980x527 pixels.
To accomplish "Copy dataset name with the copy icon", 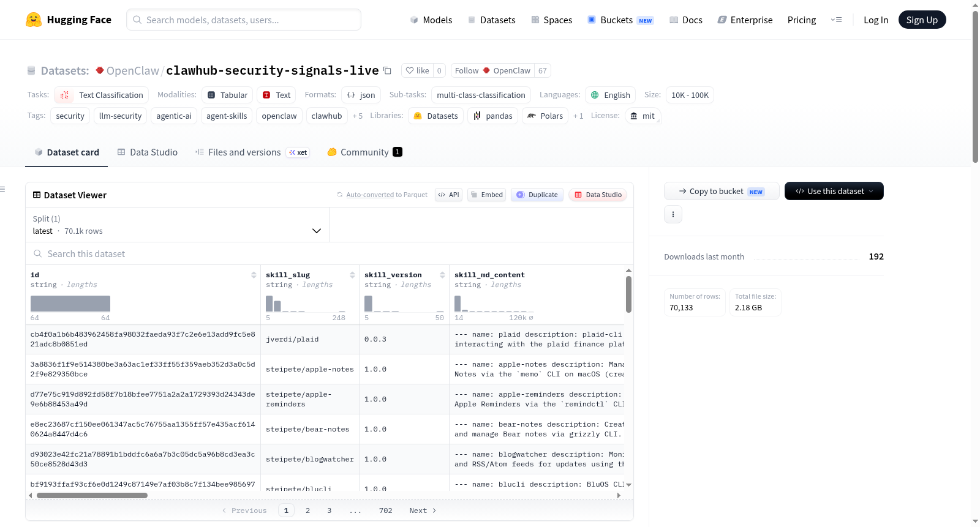I will [x=387, y=70].
